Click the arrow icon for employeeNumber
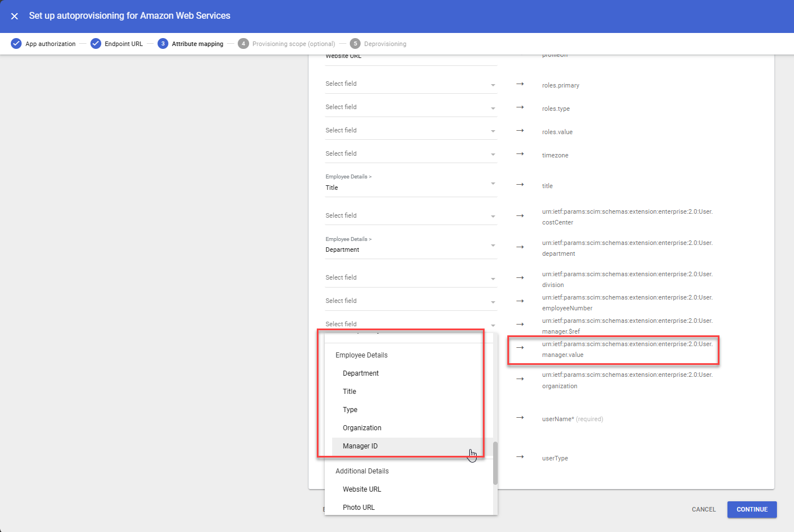Viewport: 794px width, 532px height. click(520, 301)
